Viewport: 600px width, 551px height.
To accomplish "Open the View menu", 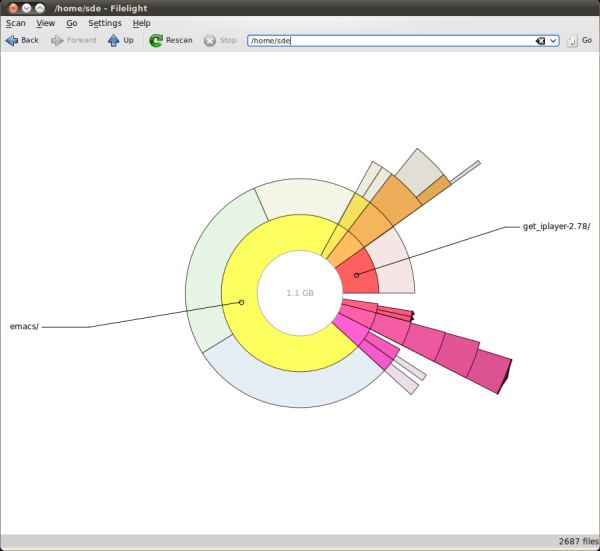I will point(46,22).
